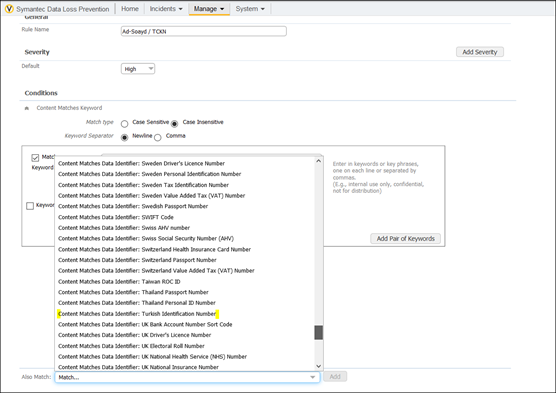Screen dimensions: 556x393
Task: Select the Case Sensitive radio button
Action: click(x=124, y=124)
